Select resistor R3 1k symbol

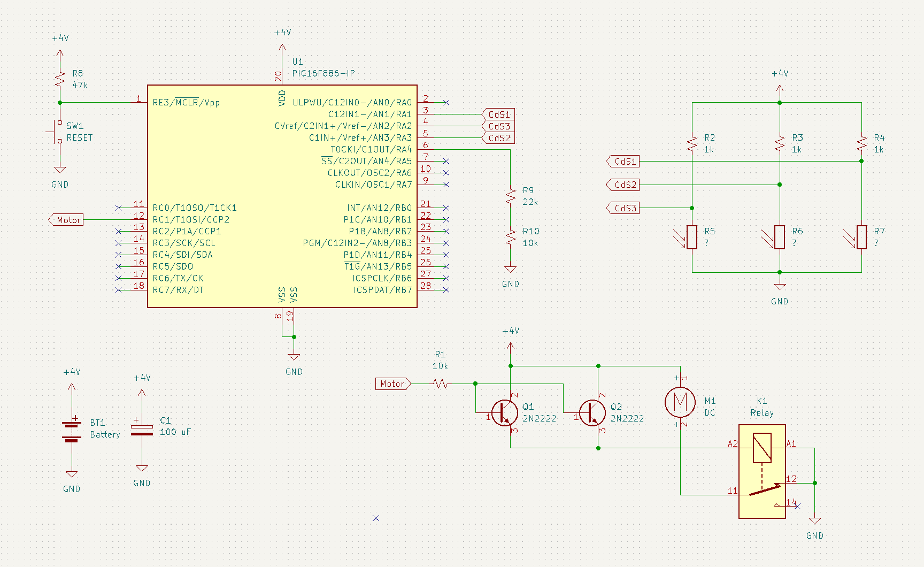[780, 143]
